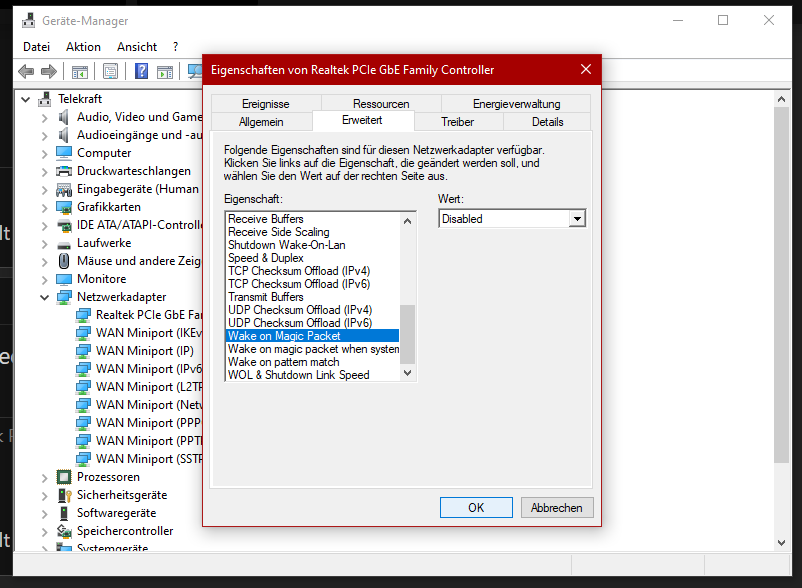Click the Speichercontroller icon
This screenshot has width=802, height=588.
[x=64, y=531]
